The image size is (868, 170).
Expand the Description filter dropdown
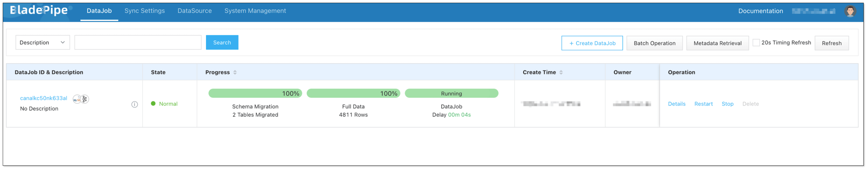click(42, 42)
